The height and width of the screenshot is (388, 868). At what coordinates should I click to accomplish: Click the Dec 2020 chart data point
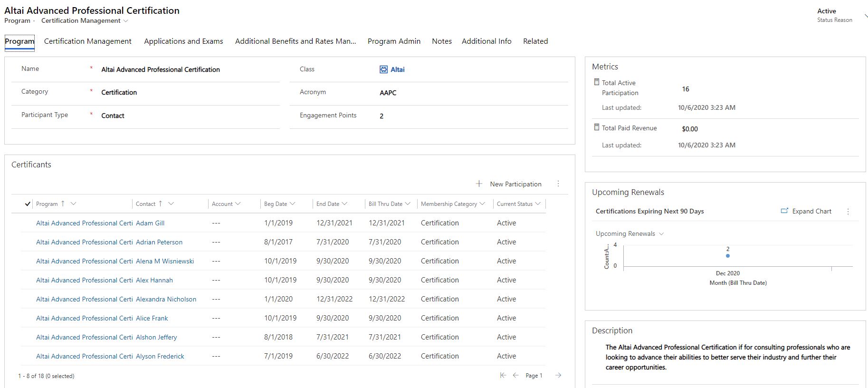tap(728, 256)
